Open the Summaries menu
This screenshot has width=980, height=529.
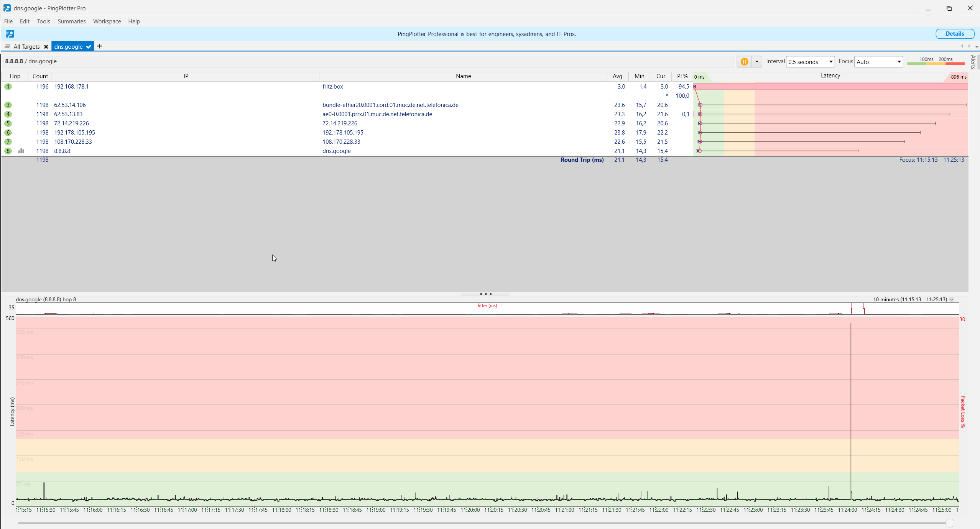click(x=71, y=21)
